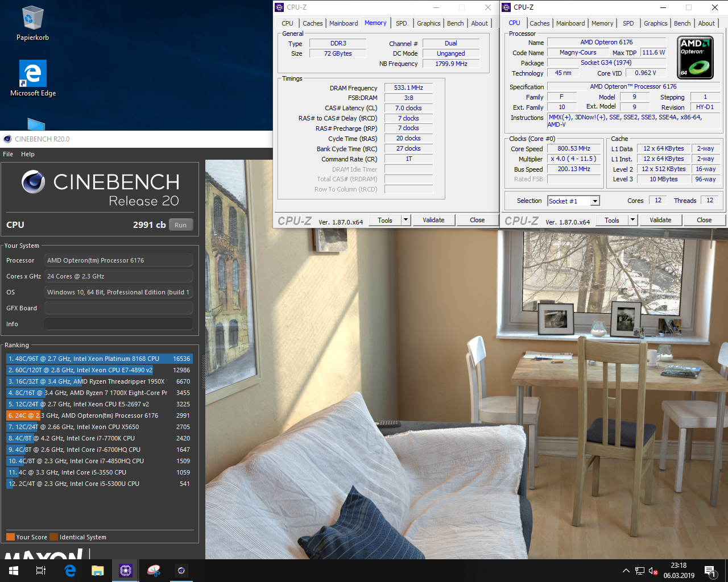
Task: Open Task View from the taskbar
Action: [x=41, y=571]
